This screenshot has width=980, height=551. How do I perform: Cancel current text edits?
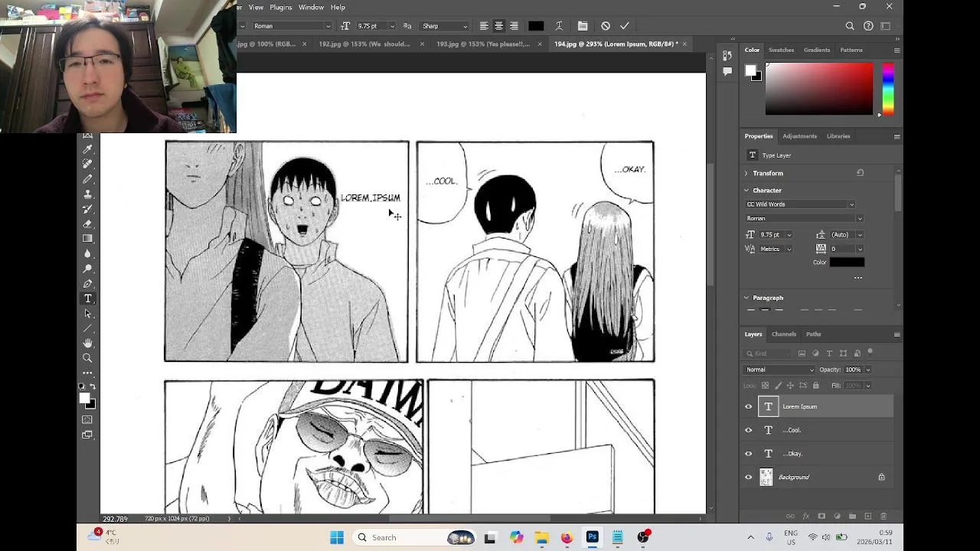[x=606, y=26]
